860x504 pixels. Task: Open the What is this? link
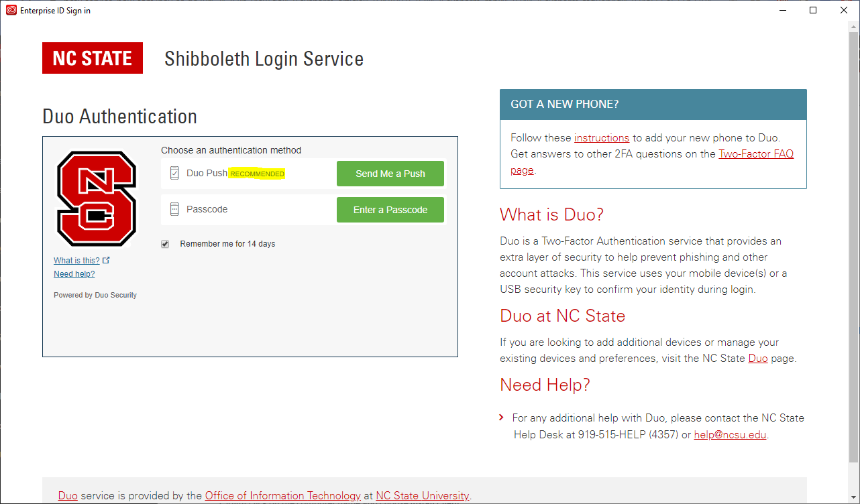pos(76,260)
